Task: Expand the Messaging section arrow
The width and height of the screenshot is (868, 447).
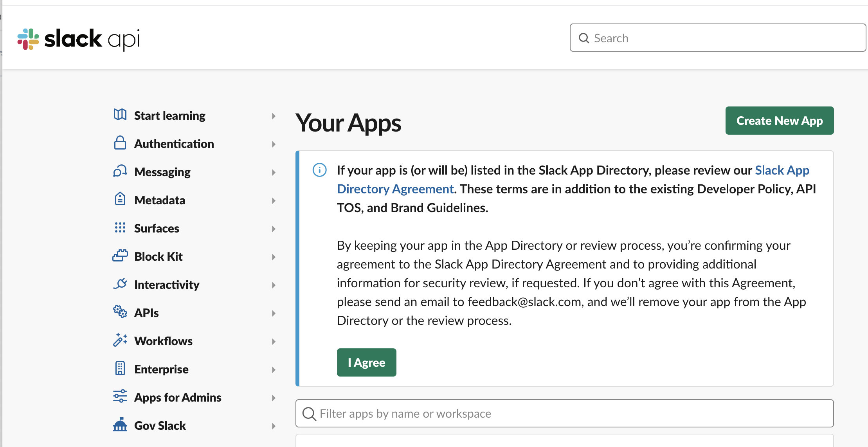Action: pyautogui.click(x=274, y=173)
